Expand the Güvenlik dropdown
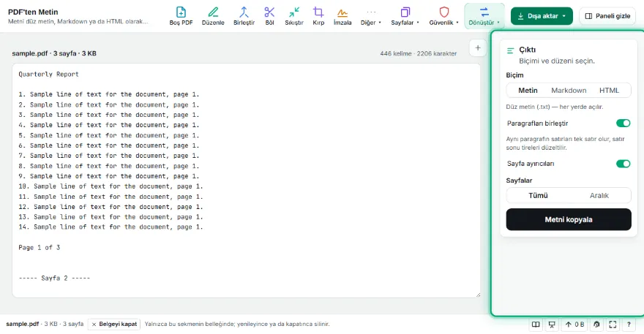This screenshot has height=334, width=644. (443, 16)
